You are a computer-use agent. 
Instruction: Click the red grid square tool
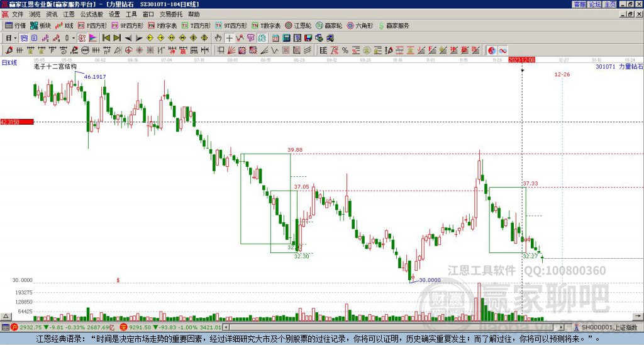coord(286,50)
